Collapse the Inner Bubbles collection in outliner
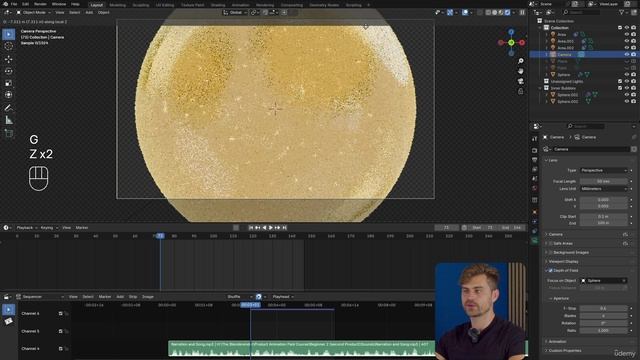This screenshot has width=640, height=360. point(540,88)
